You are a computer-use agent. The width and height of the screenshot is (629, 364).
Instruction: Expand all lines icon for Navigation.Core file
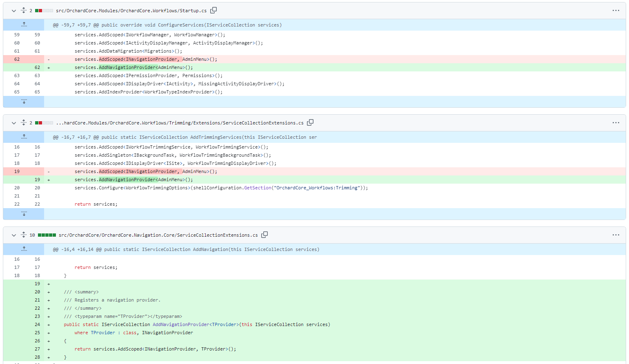24,235
